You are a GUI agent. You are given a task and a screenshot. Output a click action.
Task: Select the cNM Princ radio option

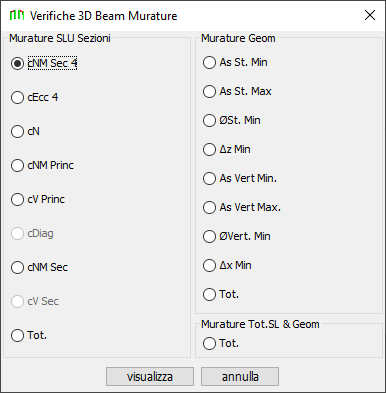[x=42, y=165]
